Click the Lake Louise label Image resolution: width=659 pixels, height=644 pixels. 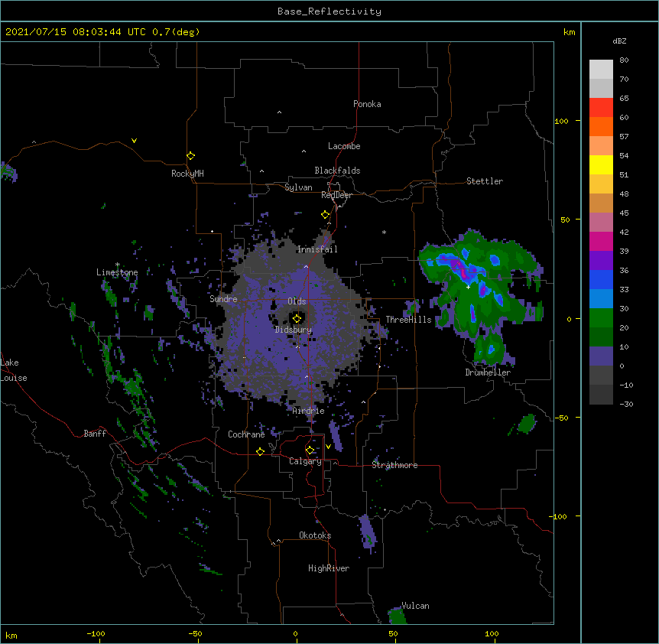pyautogui.click(x=14, y=370)
